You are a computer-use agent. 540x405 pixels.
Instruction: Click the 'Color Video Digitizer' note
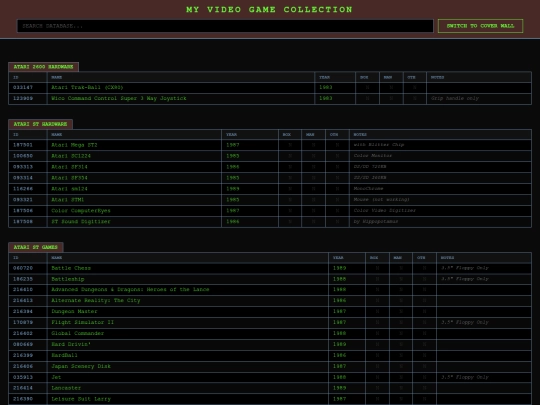point(385,210)
